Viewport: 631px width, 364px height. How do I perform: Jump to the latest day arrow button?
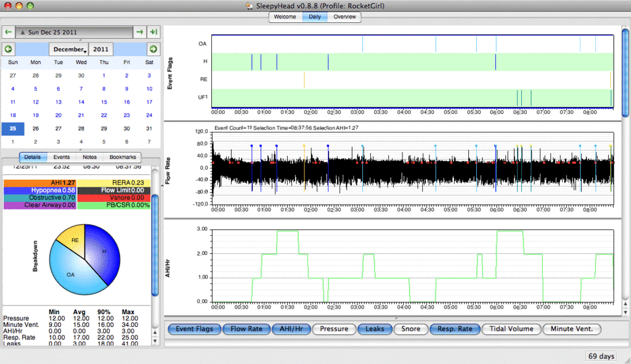point(153,32)
